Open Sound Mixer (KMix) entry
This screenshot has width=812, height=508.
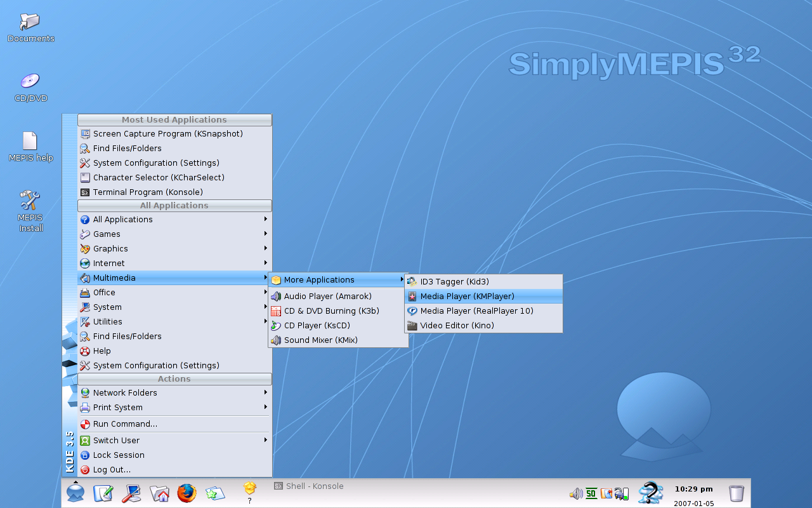(338, 340)
